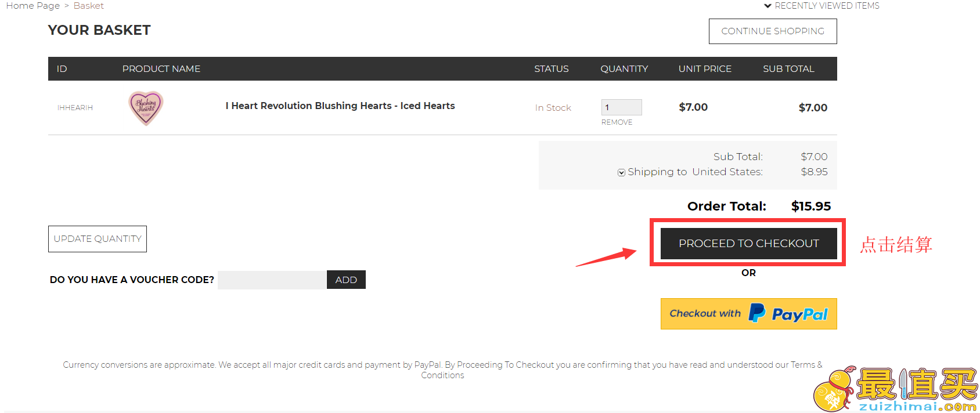Click the Blushing Hearts product thumbnail
The height and width of the screenshot is (413, 980).
click(146, 108)
